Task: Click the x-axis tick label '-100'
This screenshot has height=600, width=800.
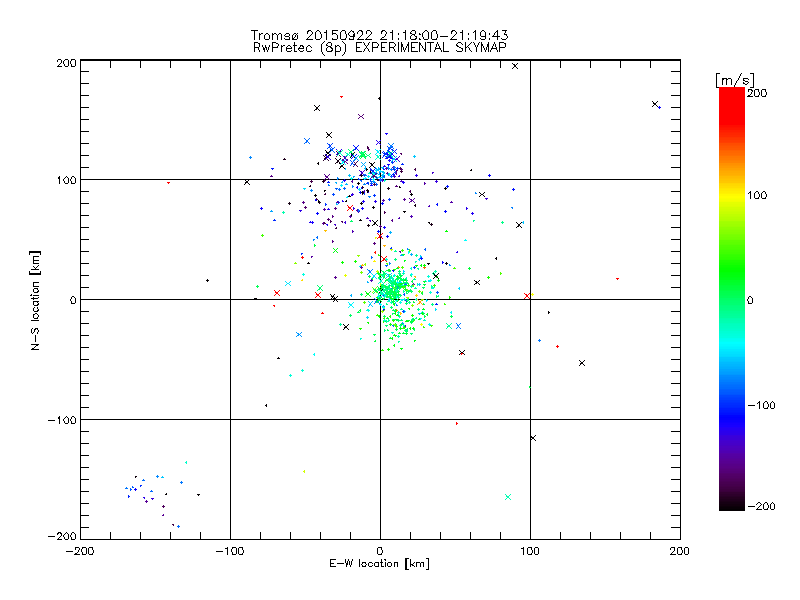Action: pyautogui.click(x=230, y=551)
